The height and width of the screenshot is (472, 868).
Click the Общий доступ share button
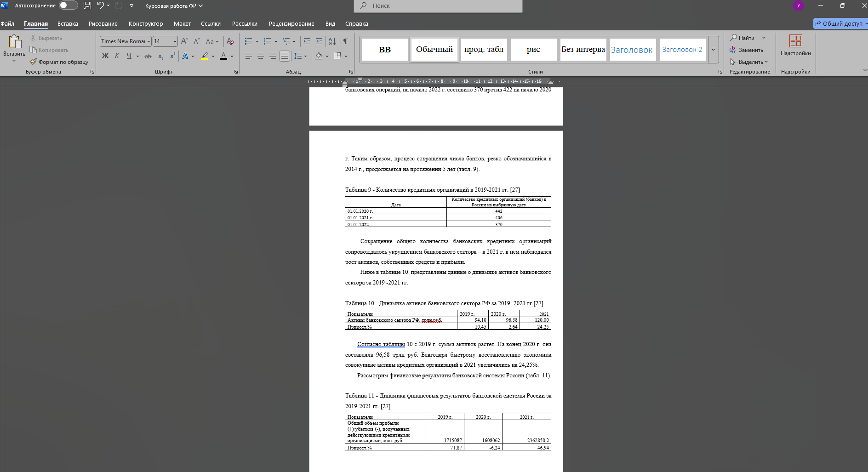840,23
